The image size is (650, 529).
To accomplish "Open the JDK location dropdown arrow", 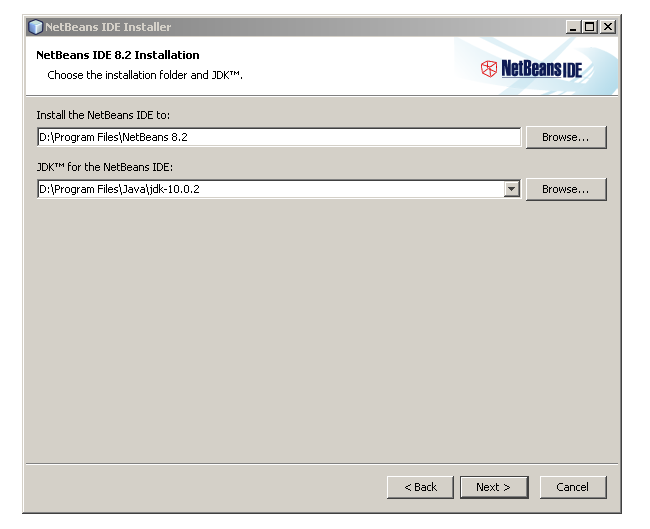I will pyautogui.click(x=512, y=189).
